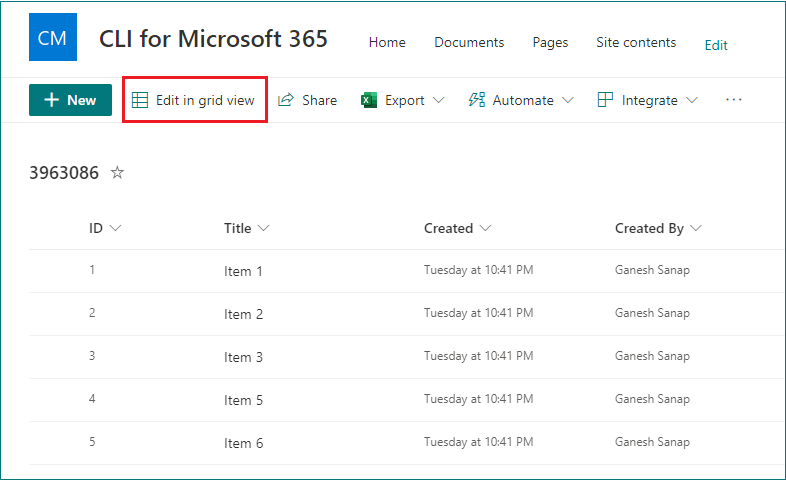The height and width of the screenshot is (480, 786).
Task: Favorite the list with the star icon
Action: 117,173
